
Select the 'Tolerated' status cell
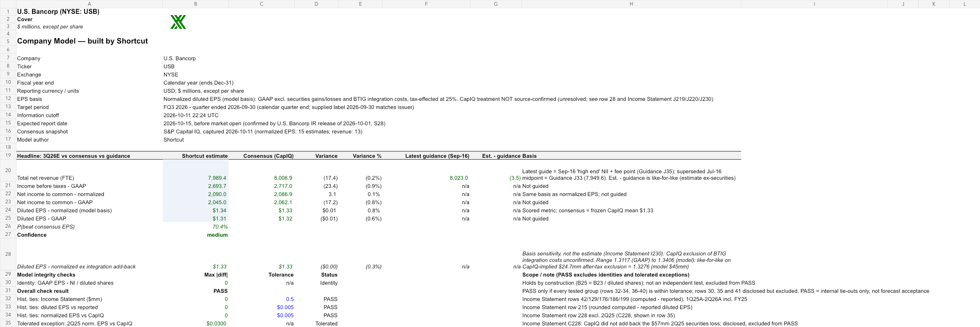point(326,323)
